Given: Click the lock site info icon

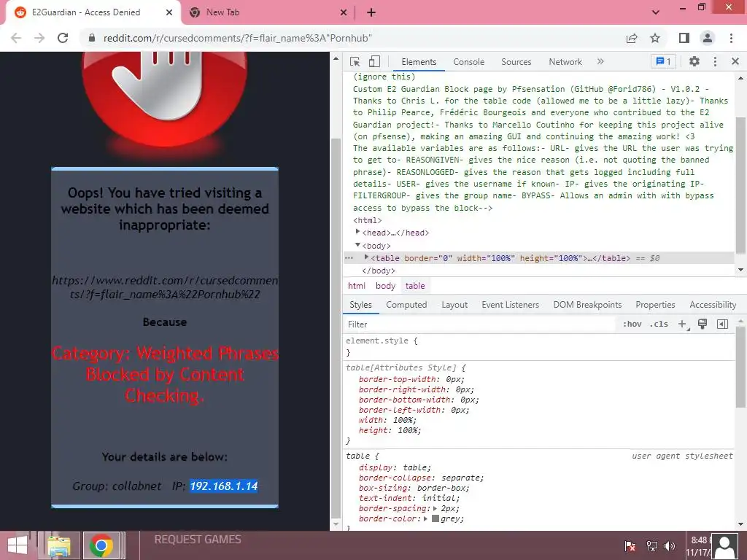Looking at the screenshot, I should click(x=91, y=38).
